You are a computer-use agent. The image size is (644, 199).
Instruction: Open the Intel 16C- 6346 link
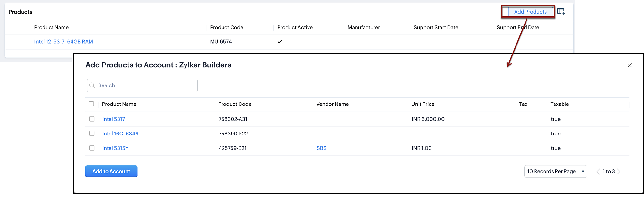pyautogui.click(x=120, y=134)
